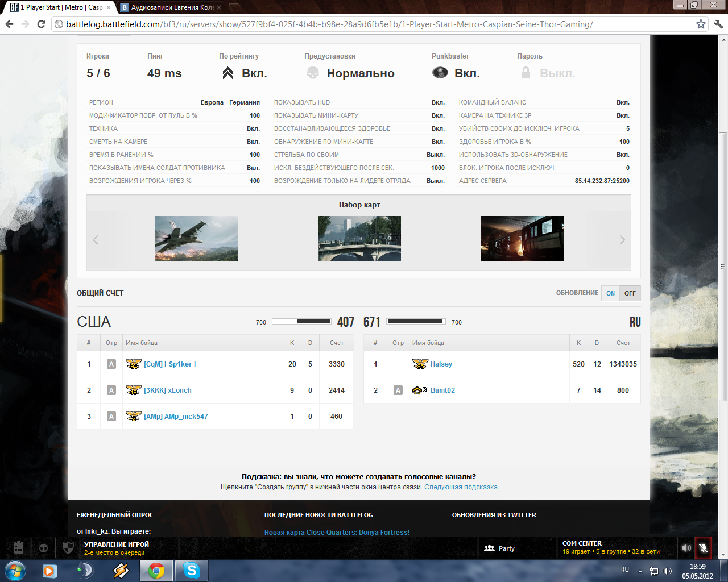Click the ranked server chevron icon

227,73
